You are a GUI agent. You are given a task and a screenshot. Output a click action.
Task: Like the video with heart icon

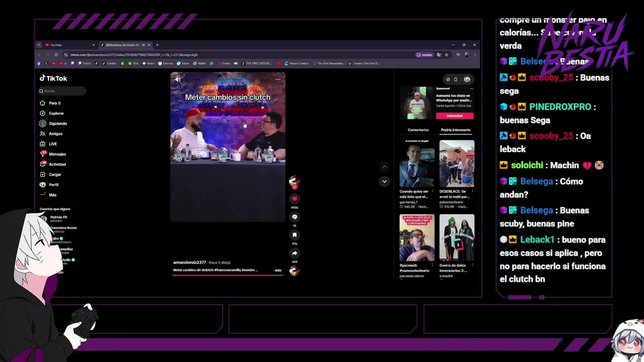pos(295,199)
